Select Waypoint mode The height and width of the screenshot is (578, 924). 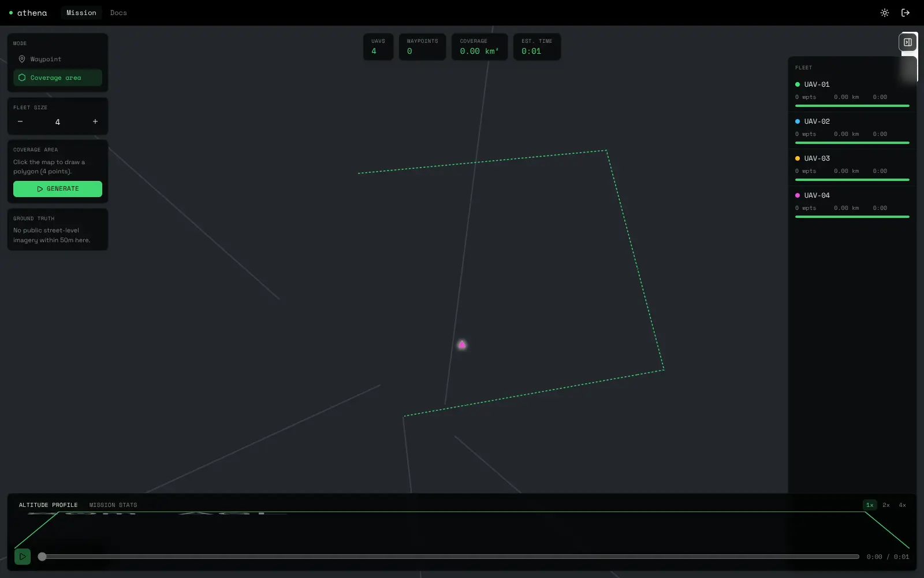pos(58,59)
